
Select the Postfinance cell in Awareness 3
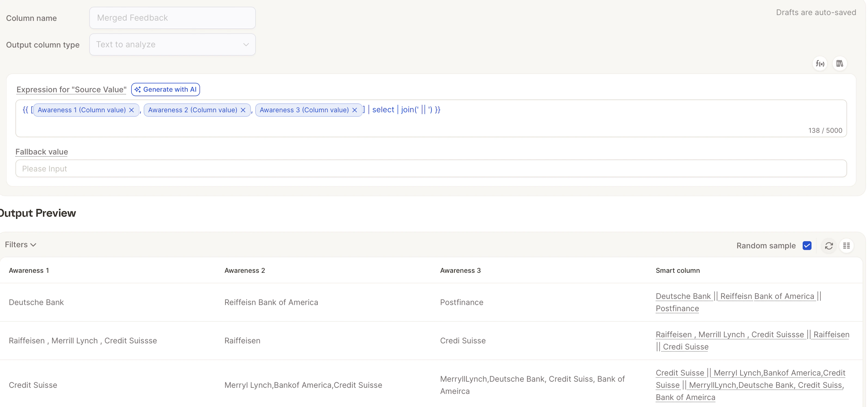[461, 302]
